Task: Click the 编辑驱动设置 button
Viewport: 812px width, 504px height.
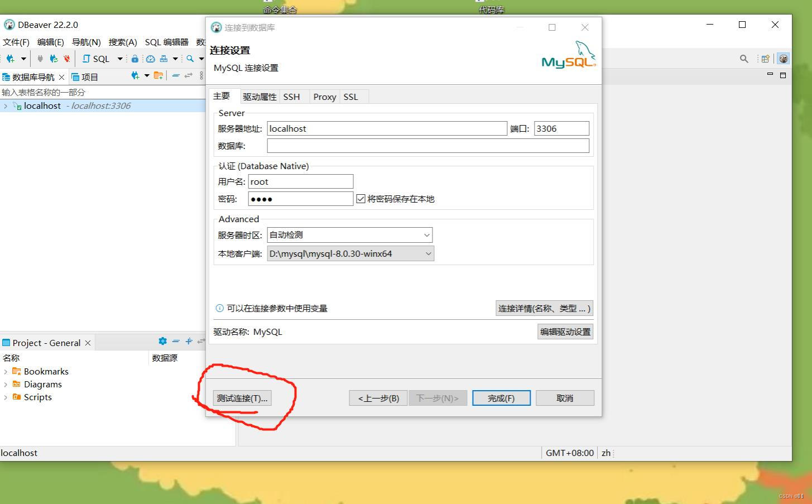Action: click(565, 331)
